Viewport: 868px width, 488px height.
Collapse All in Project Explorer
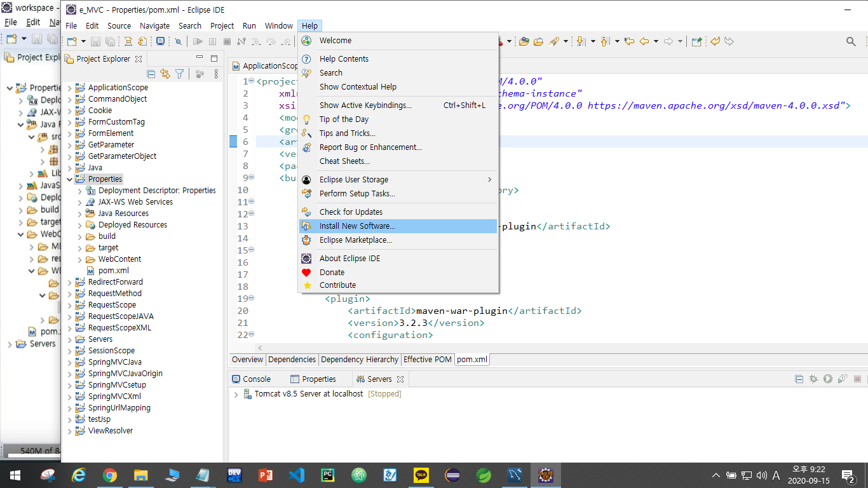click(x=151, y=74)
